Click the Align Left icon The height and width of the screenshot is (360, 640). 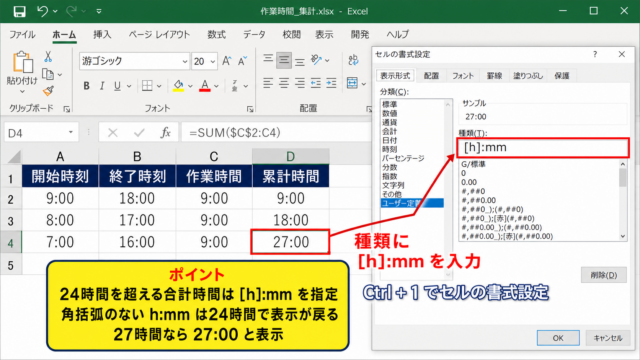click(268, 83)
